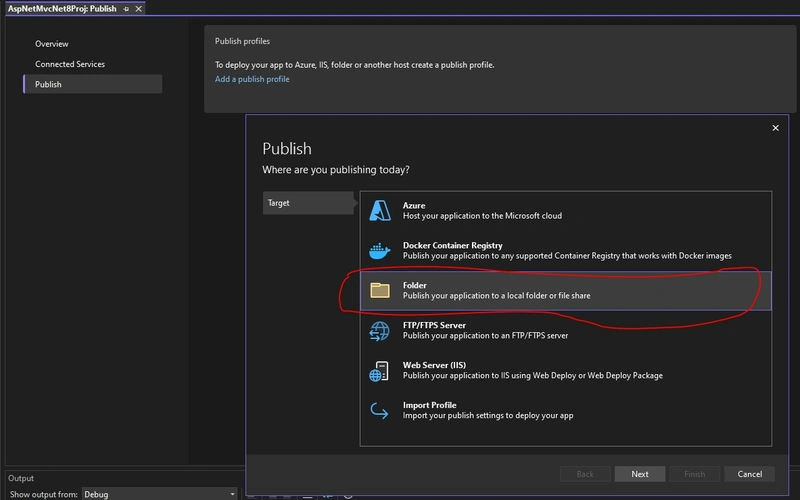Pin the AspNetMvcNet8Proj Publish tab
The image size is (800, 500).
(x=126, y=9)
